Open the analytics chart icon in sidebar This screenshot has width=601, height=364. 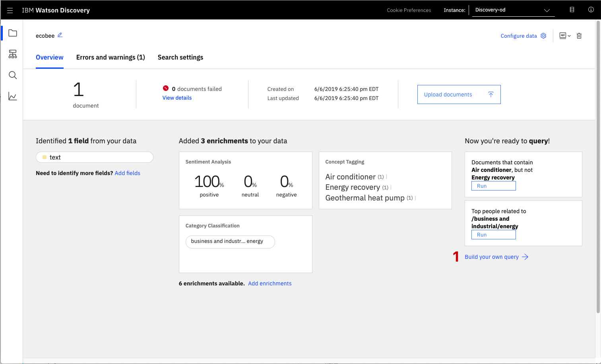[x=13, y=96]
